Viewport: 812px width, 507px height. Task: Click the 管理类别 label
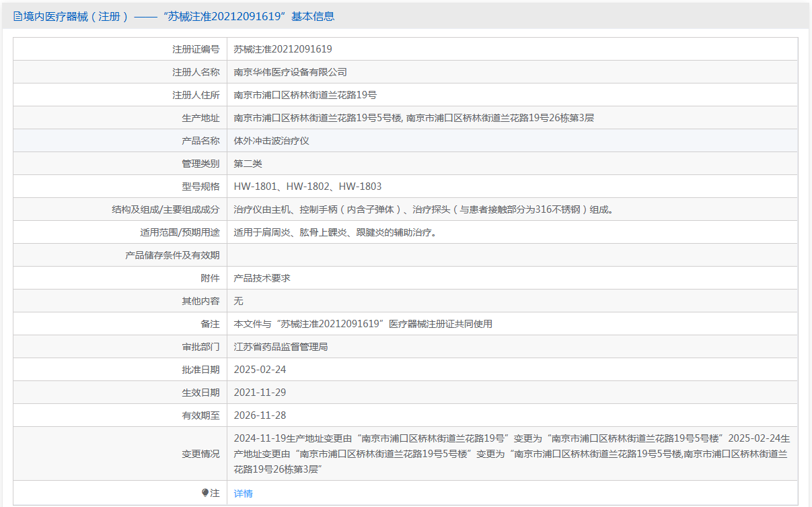click(x=200, y=164)
